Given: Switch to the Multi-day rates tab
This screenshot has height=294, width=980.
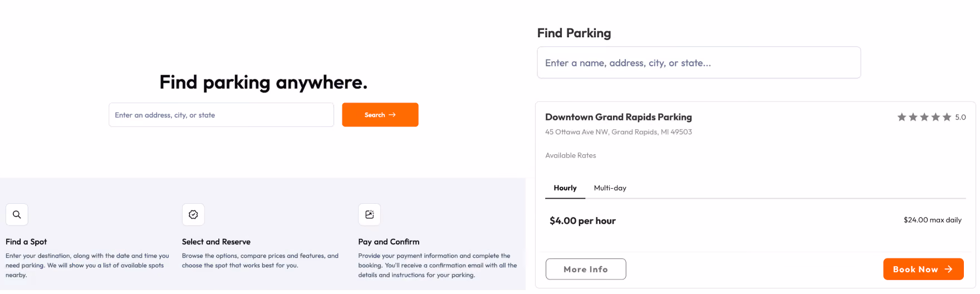Looking at the screenshot, I should [610, 188].
